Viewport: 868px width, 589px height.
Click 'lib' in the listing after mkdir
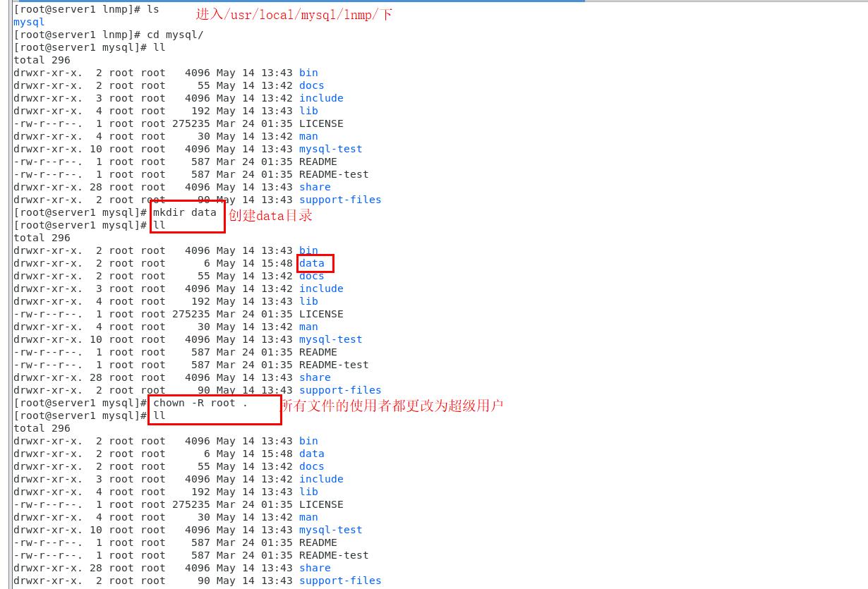click(x=308, y=301)
